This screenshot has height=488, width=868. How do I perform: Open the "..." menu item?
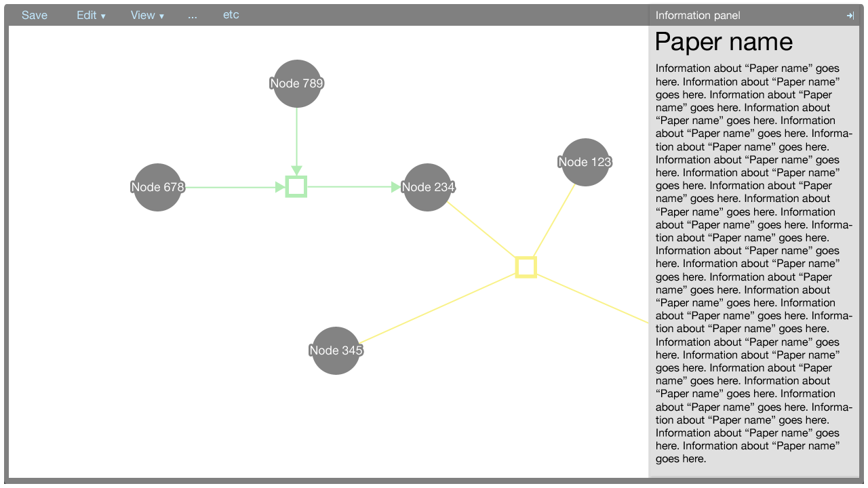(x=193, y=15)
